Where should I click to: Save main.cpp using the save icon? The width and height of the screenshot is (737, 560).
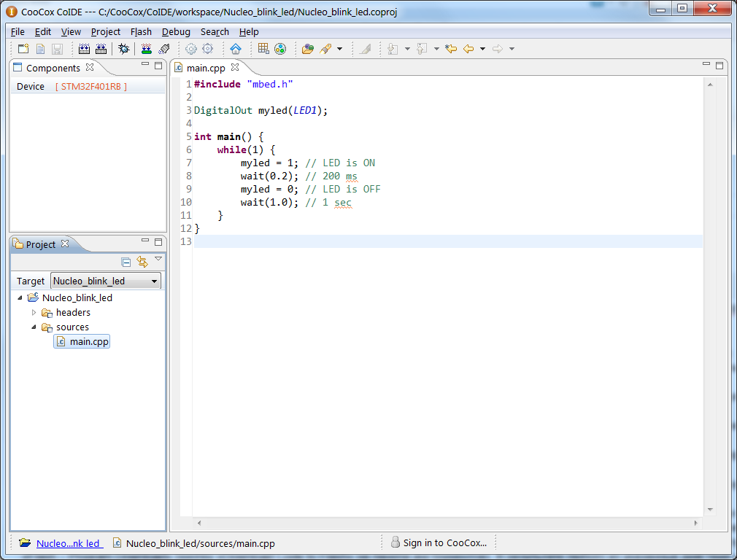tap(57, 48)
